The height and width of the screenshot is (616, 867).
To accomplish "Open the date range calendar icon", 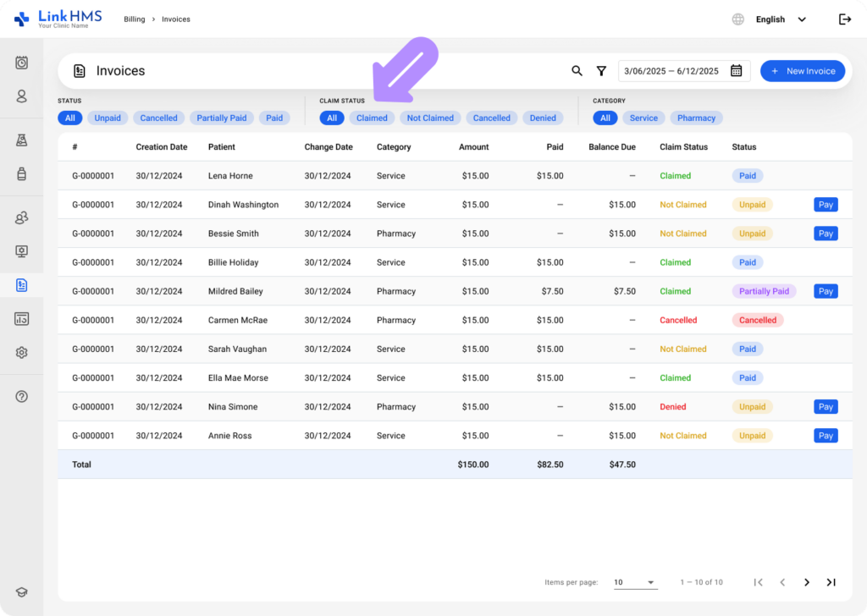I will coord(736,71).
